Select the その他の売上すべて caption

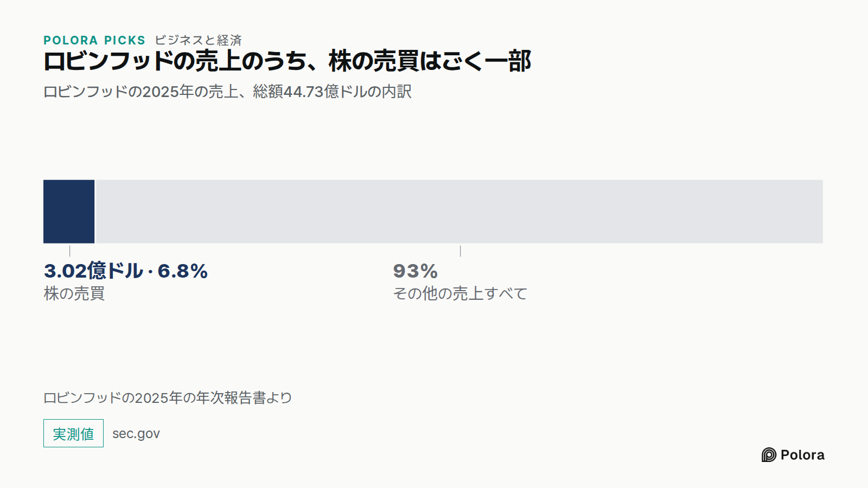pyautogui.click(x=460, y=293)
